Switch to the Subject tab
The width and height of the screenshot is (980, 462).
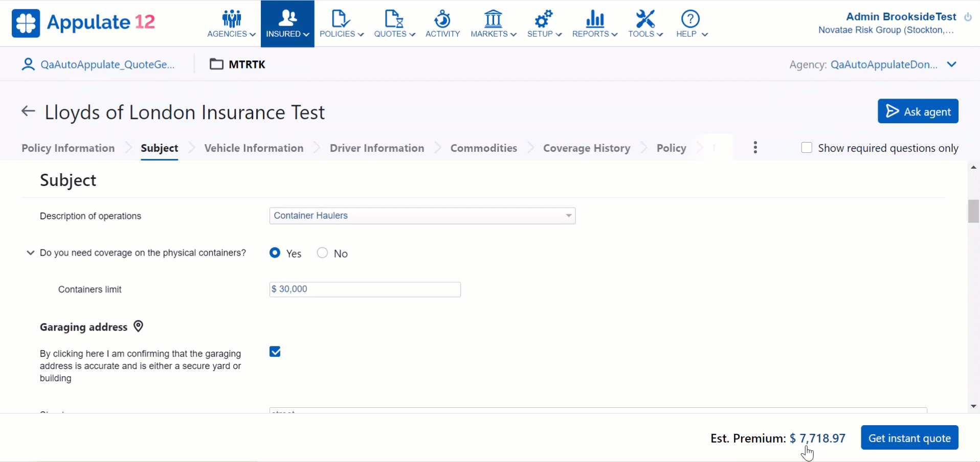click(160, 148)
